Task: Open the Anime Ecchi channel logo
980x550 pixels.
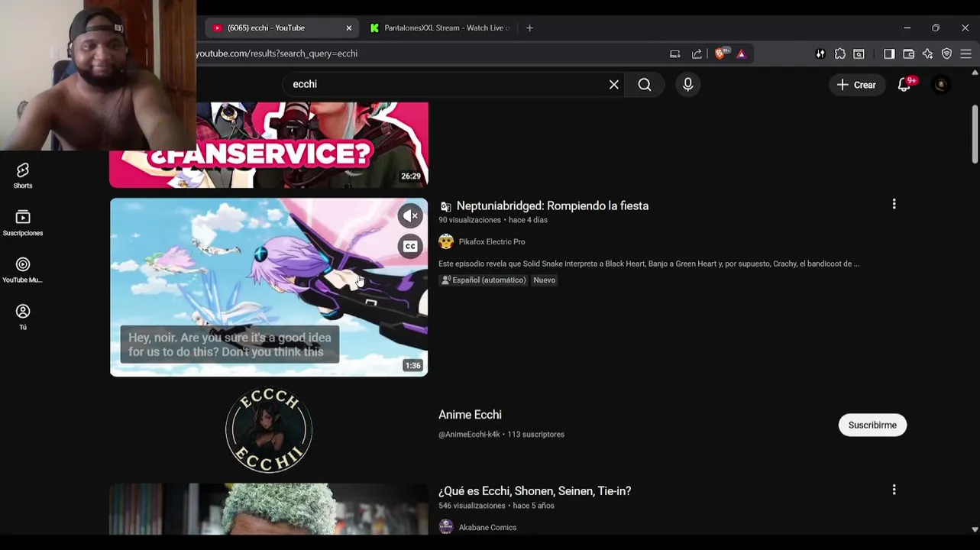Action: tap(269, 430)
